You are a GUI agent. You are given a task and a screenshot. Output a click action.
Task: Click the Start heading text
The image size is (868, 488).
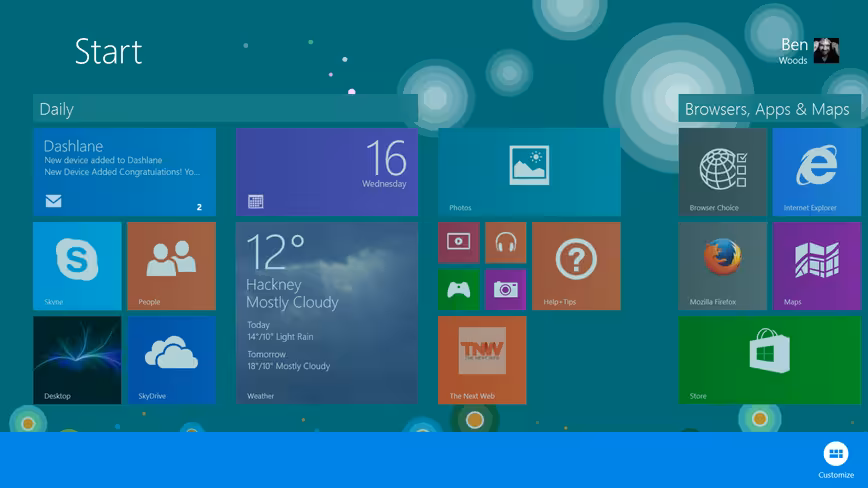108,51
